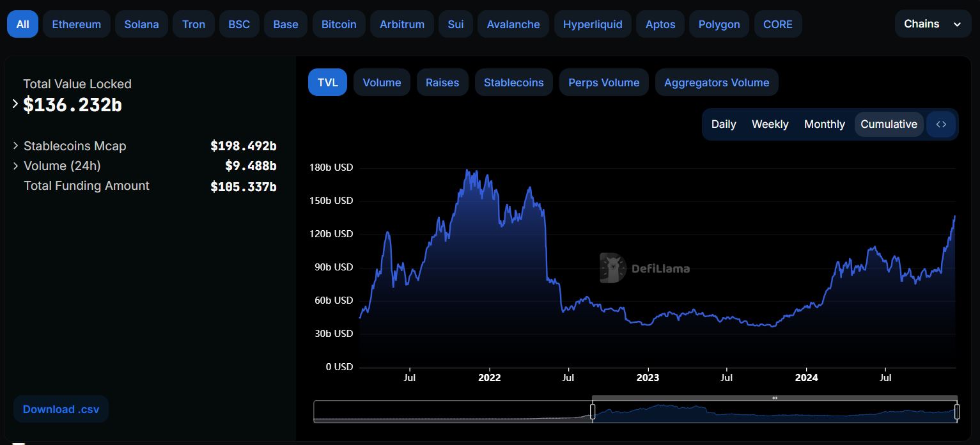Click the 150b USD axis label

pos(331,201)
